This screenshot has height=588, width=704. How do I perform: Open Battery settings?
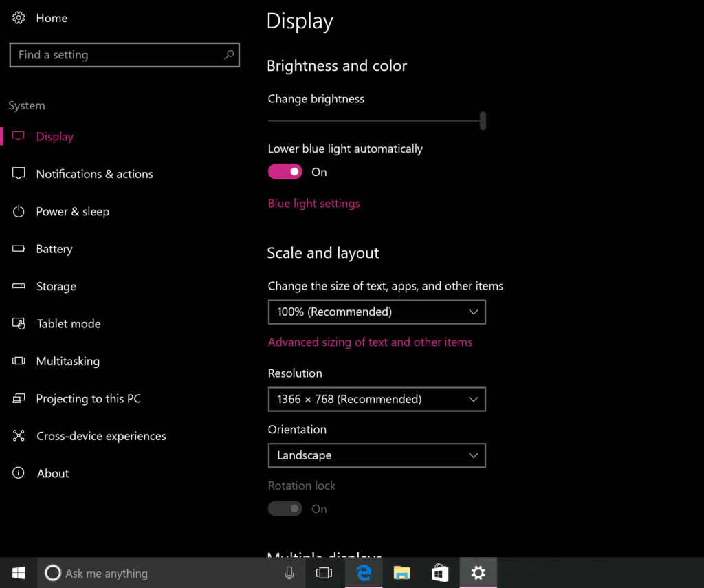pos(54,249)
